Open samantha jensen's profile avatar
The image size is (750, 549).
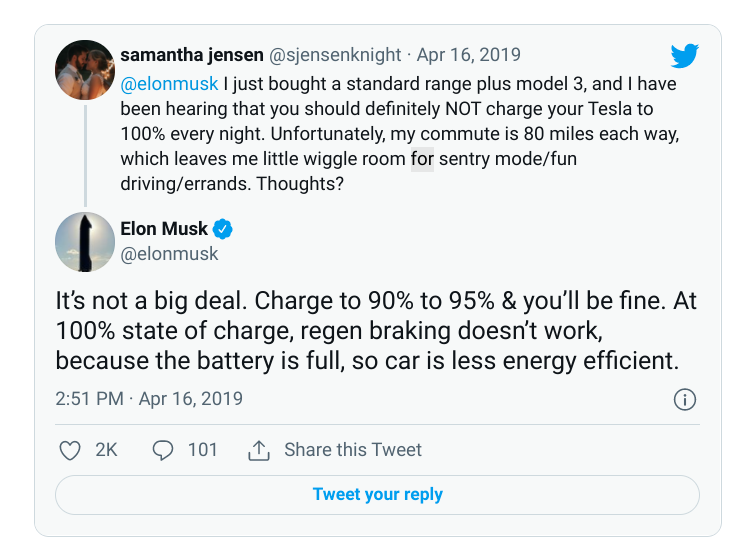[x=85, y=70]
